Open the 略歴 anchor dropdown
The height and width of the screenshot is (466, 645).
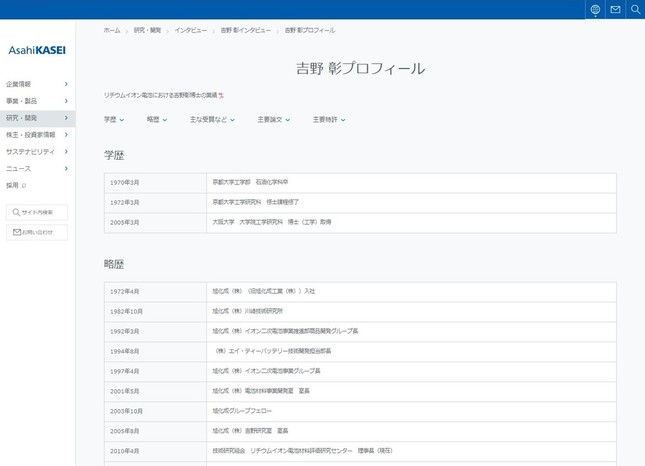click(x=157, y=120)
